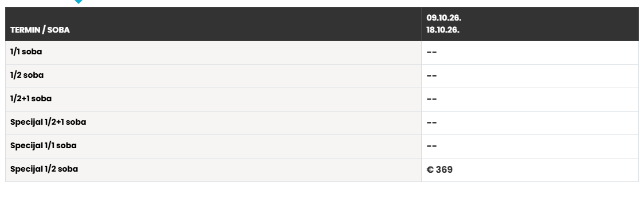The height and width of the screenshot is (214, 644).
Task: Click the word SOBA in the header
Action: pos(58,30)
